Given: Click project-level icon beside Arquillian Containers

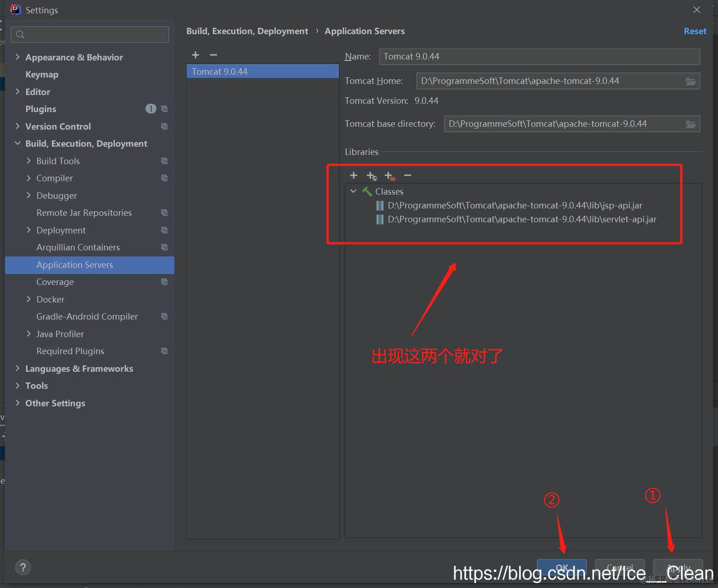Looking at the screenshot, I should 164,247.
